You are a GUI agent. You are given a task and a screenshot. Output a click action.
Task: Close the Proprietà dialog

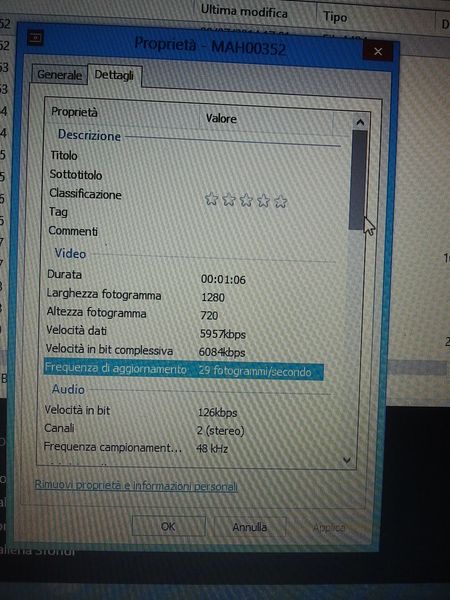[x=378, y=51]
